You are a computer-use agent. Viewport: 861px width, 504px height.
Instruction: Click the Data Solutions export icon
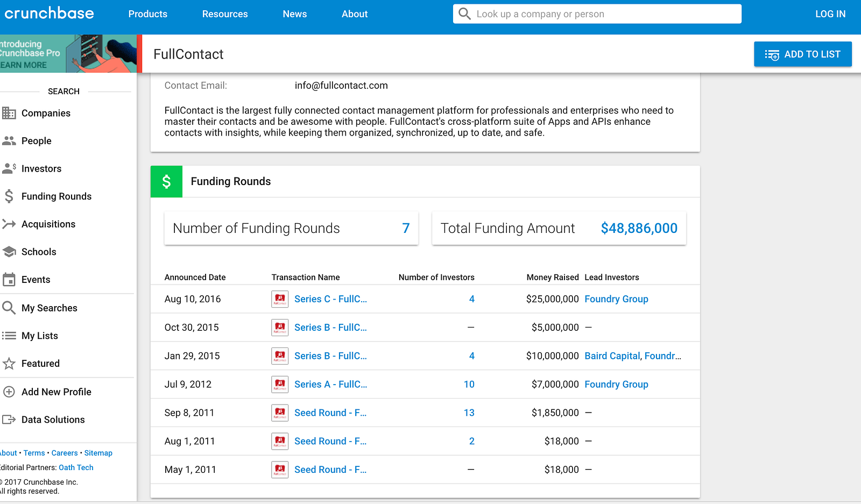(9, 420)
